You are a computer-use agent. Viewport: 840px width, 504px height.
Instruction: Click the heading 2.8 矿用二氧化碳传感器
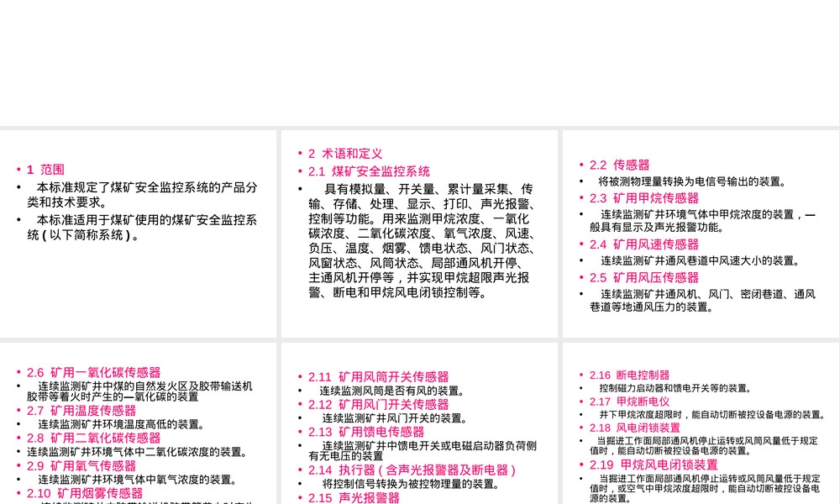[93, 438]
